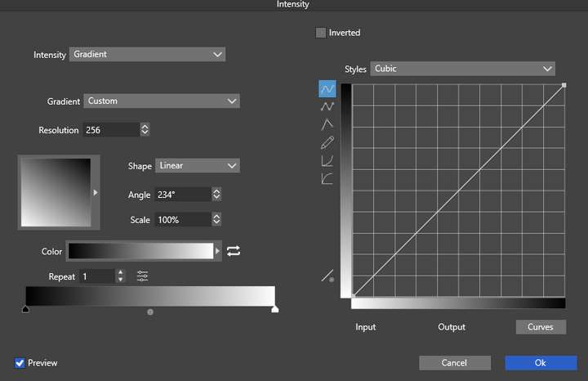
Task: Select the bottom-left curve control point
Action: click(354, 296)
